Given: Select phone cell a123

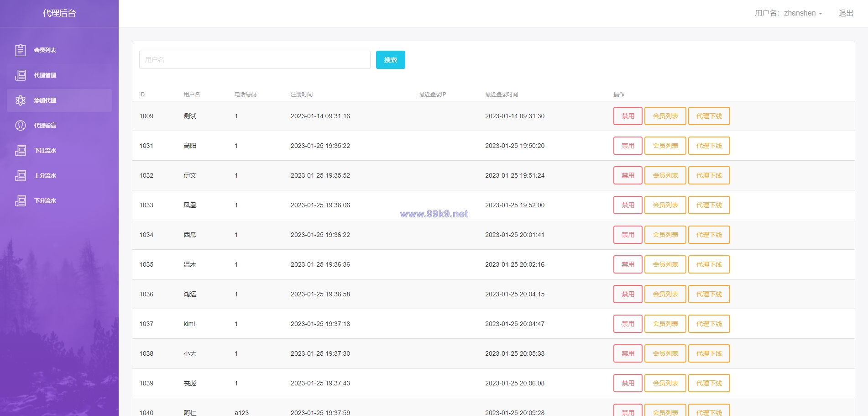Looking at the screenshot, I should pos(241,413).
